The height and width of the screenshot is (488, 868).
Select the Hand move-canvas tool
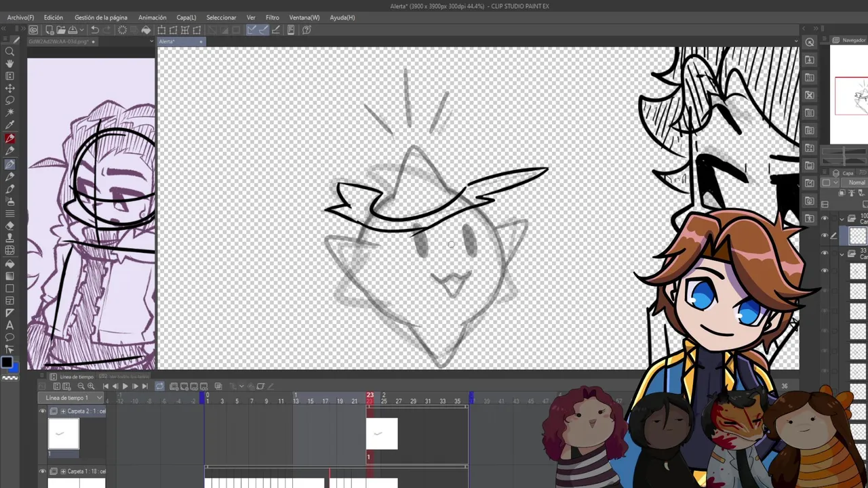point(9,63)
